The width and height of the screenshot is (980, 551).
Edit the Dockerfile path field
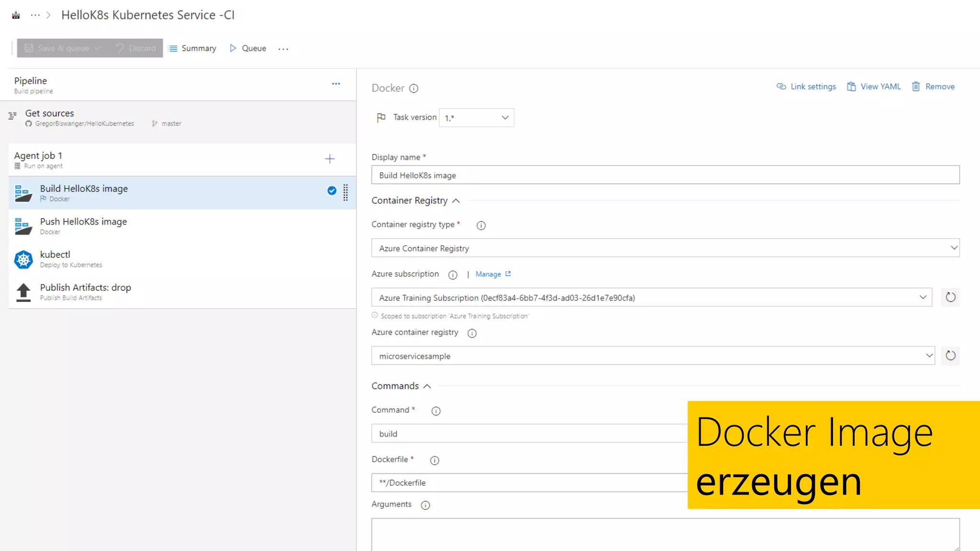click(529, 483)
